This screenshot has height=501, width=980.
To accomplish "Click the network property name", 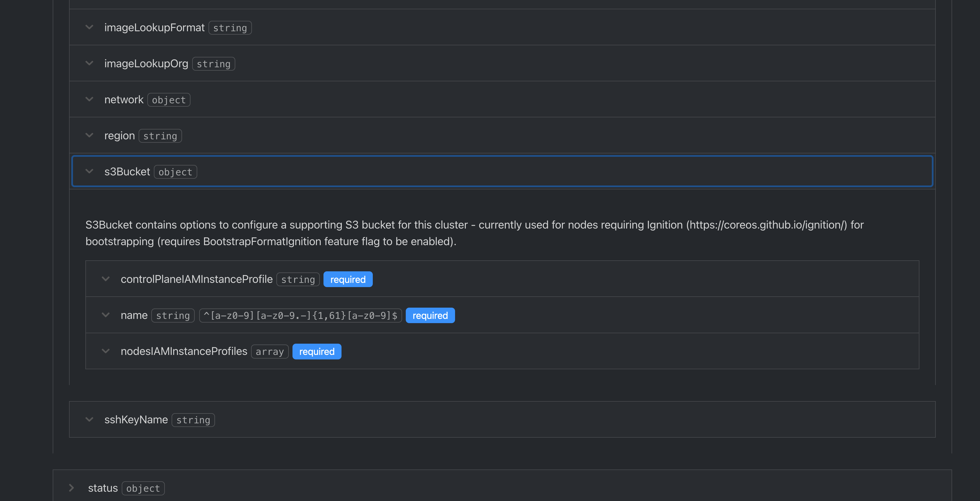I will pos(124,100).
